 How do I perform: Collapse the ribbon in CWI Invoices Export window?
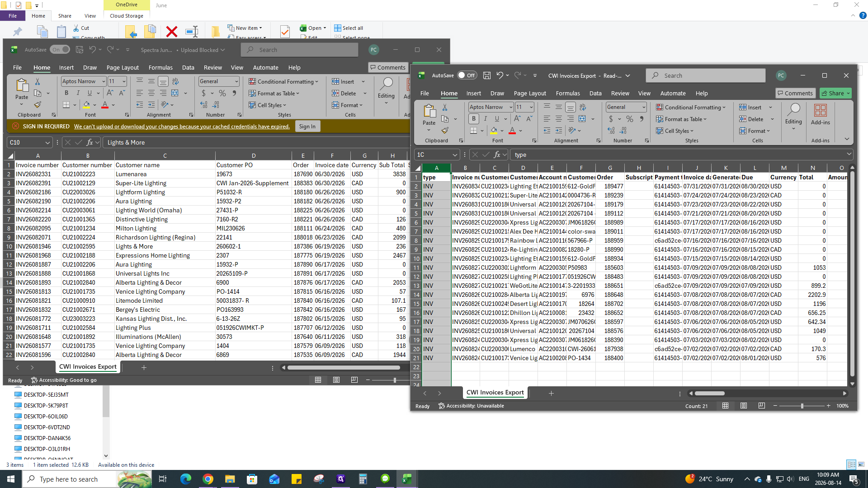847,139
